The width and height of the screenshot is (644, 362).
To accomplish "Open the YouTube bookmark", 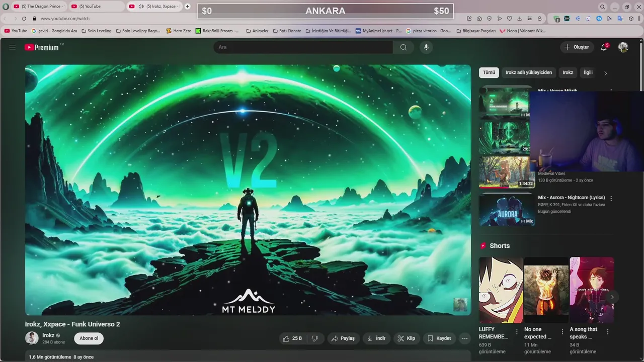I will coord(16,31).
